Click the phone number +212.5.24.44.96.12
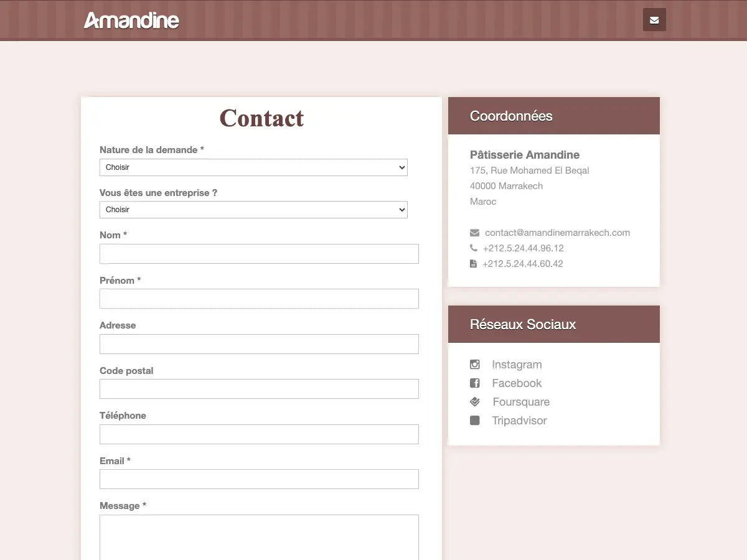 tap(523, 248)
